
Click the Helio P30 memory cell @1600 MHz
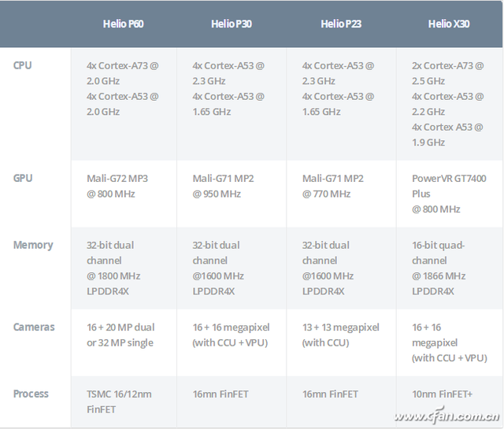[232, 268]
